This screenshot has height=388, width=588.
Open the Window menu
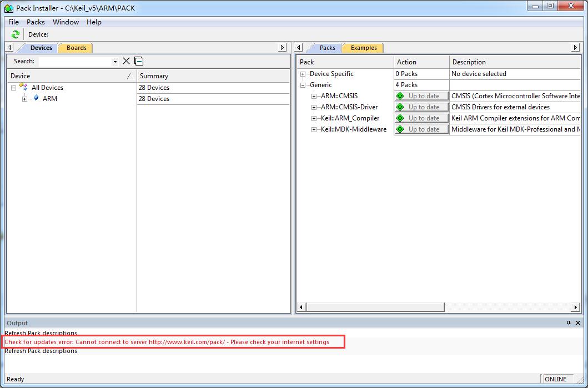[x=66, y=22]
